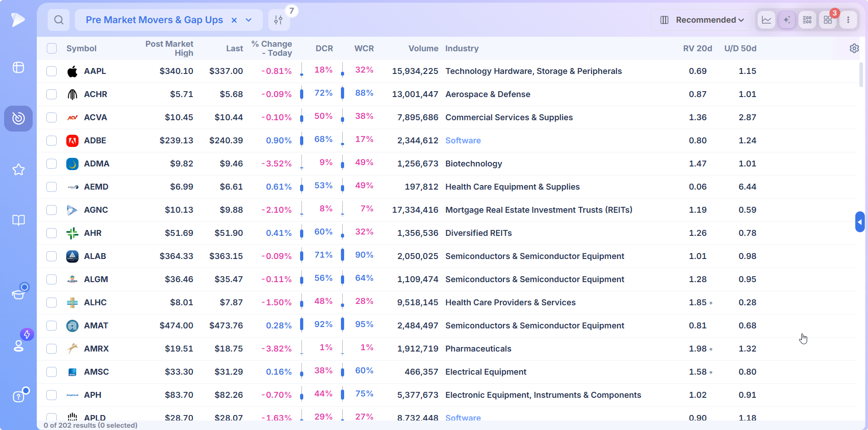Switch to the list grid view icon

tap(807, 20)
